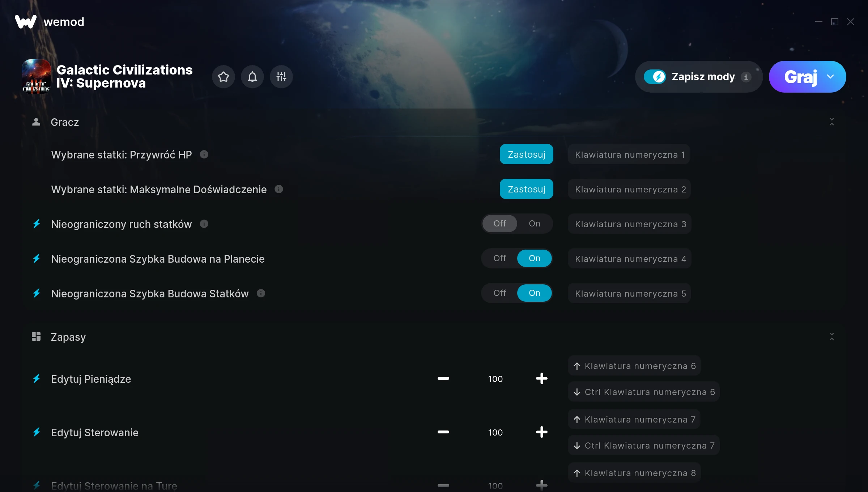Apply Przywróć HP with Zastosuj button

coord(527,154)
